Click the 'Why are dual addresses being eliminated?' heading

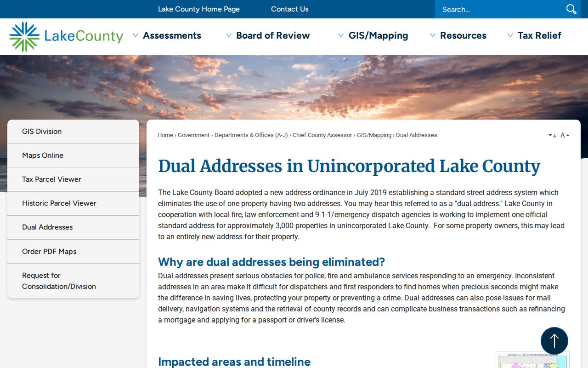pos(271,262)
